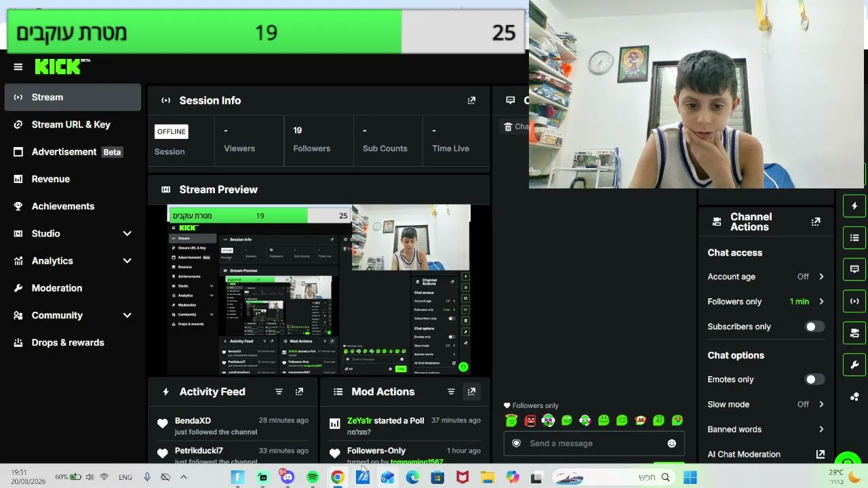Open the emoji picker in chat input
The width and height of the screenshot is (868, 488).
pyautogui.click(x=671, y=443)
